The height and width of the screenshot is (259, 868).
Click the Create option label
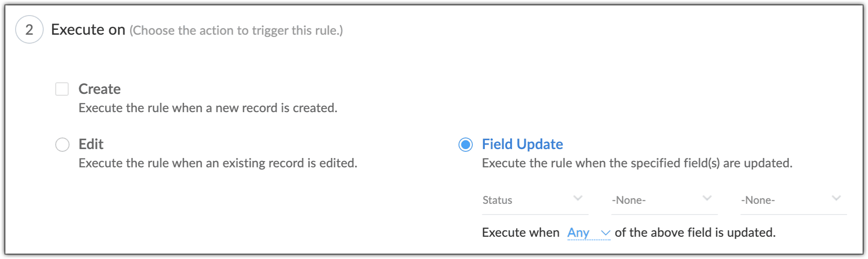coord(100,89)
